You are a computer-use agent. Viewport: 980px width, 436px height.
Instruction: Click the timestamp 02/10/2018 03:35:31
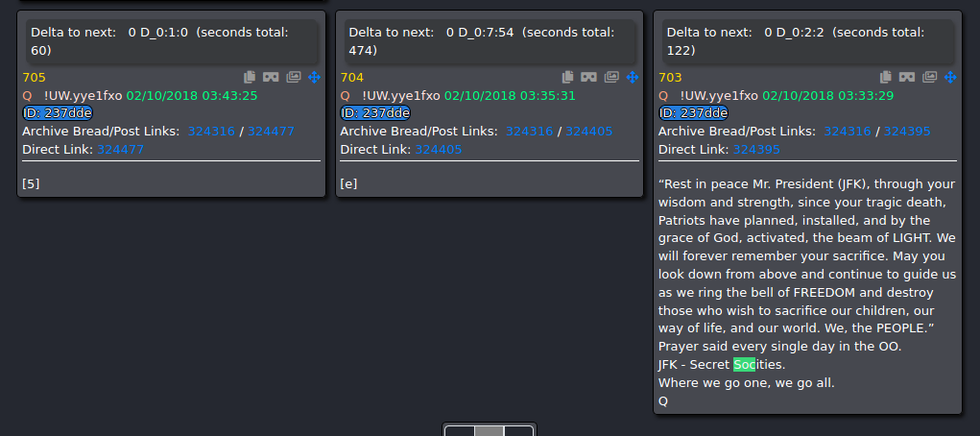coord(510,96)
